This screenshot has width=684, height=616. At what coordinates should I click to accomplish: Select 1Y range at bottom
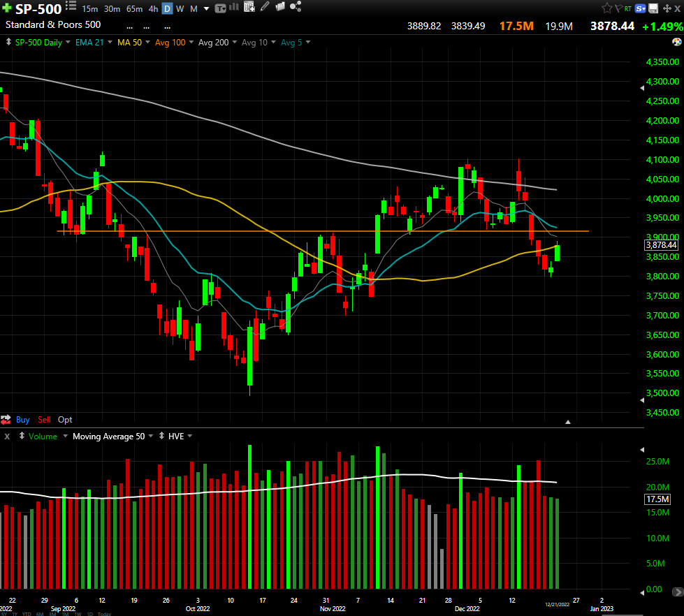pos(15,614)
